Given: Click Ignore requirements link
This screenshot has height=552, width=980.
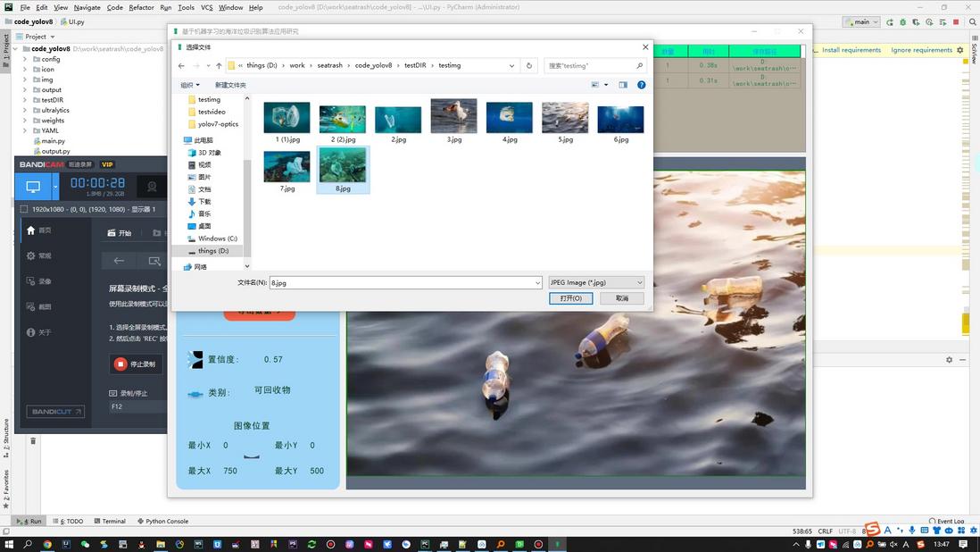Looking at the screenshot, I should (x=921, y=50).
